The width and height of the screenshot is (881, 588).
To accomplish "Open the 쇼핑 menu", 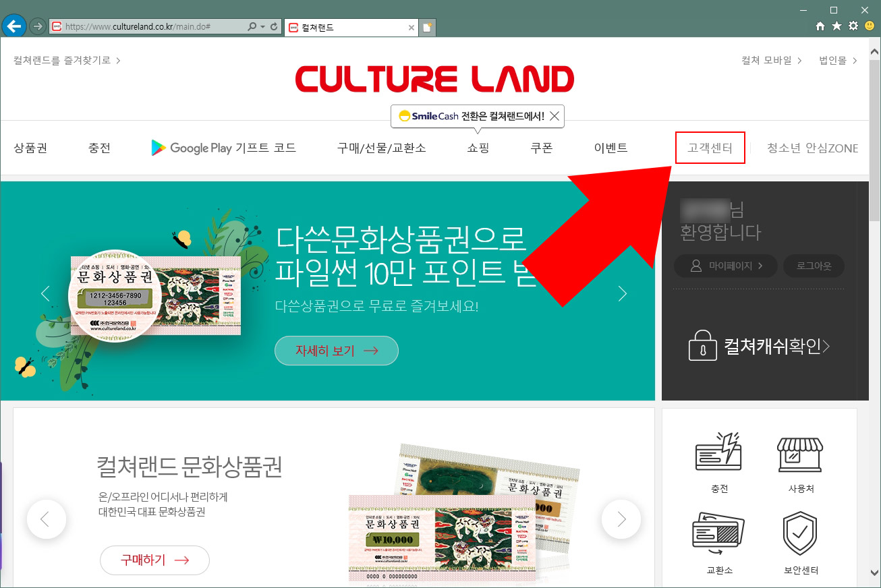I will 478,148.
